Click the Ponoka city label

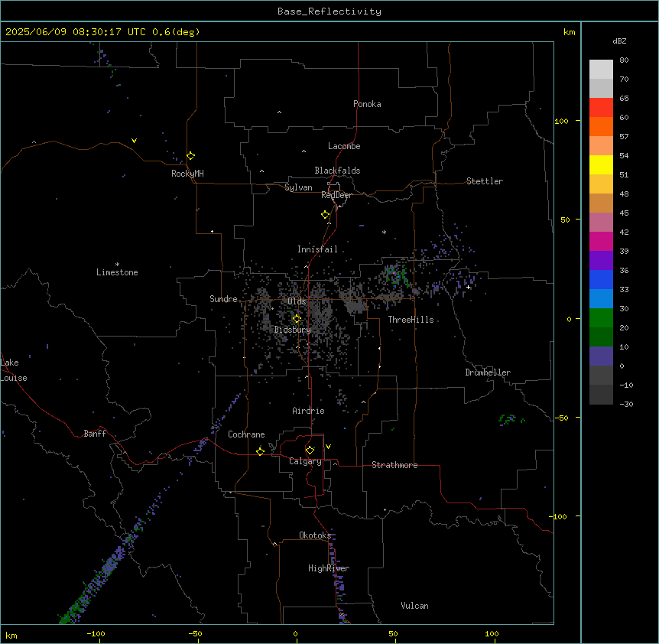pyautogui.click(x=367, y=104)
